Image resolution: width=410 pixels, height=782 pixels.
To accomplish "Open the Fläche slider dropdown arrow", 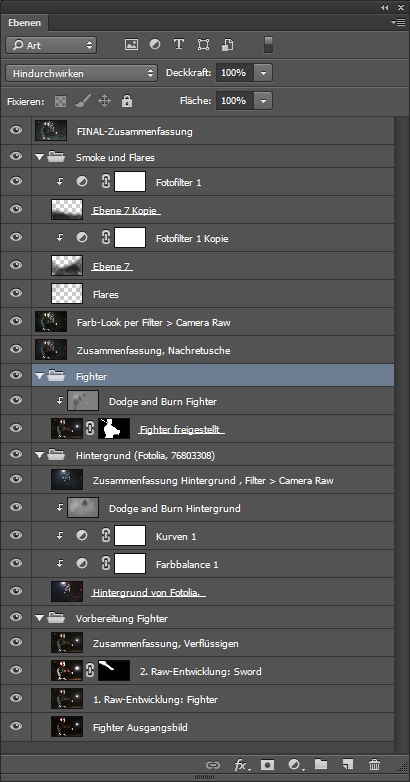I will click(263, 101).
